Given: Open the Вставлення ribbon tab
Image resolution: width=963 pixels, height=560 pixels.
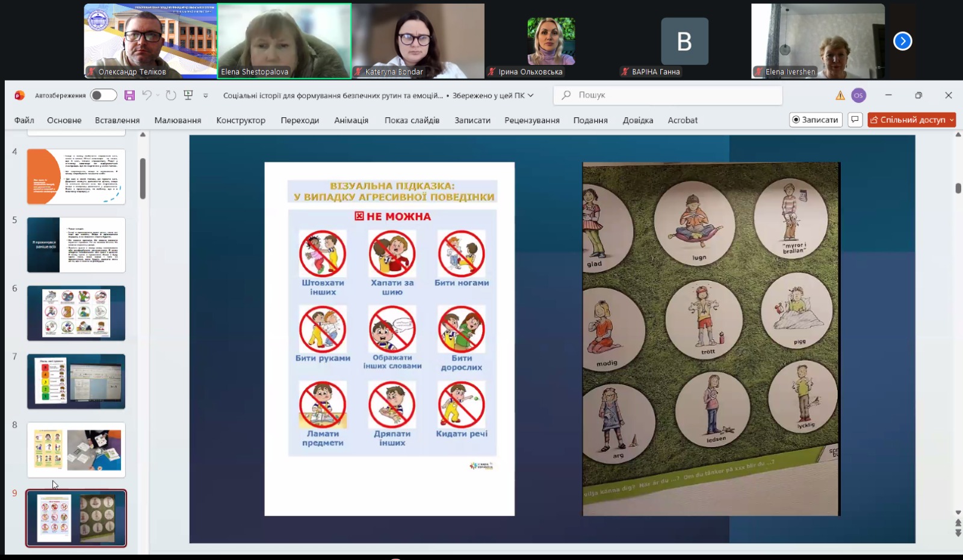Looking at the screenshot, I should pyautogui.click(x=117, y=120).
